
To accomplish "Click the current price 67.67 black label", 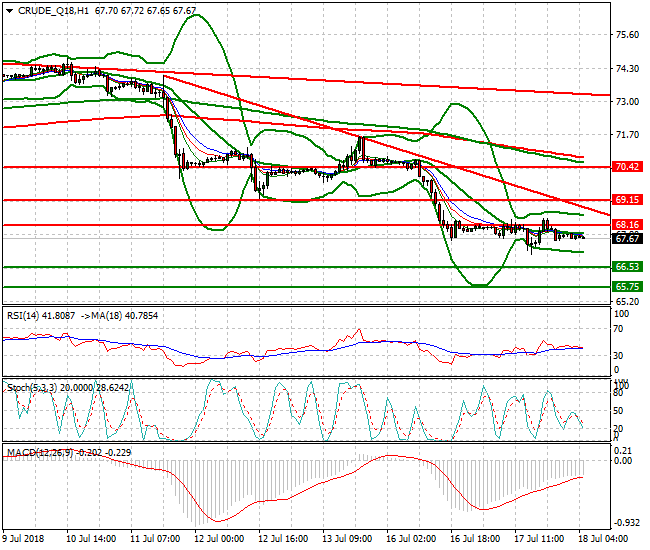I will click(627, 238).
